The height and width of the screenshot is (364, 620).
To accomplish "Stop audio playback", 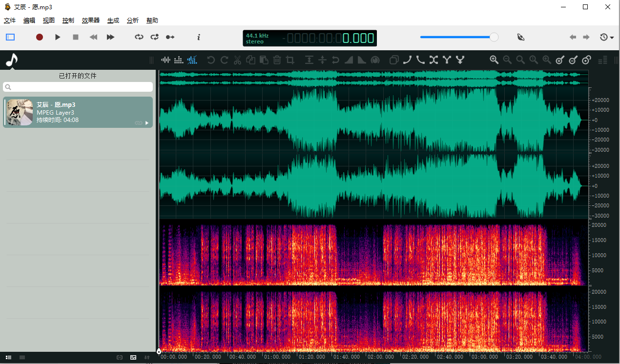I will [x=75, y=37].
